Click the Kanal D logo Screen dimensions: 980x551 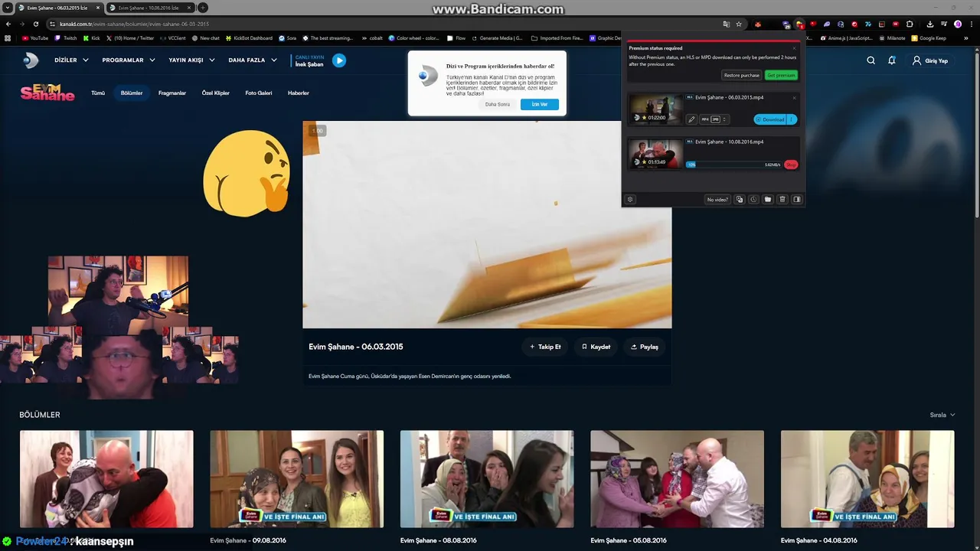click(30, 60)
